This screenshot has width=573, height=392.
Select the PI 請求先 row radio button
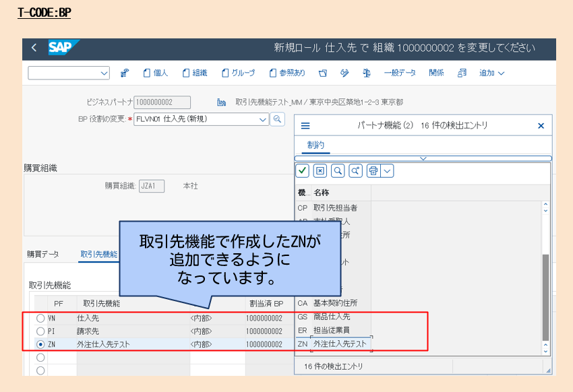tap(40, 331)
